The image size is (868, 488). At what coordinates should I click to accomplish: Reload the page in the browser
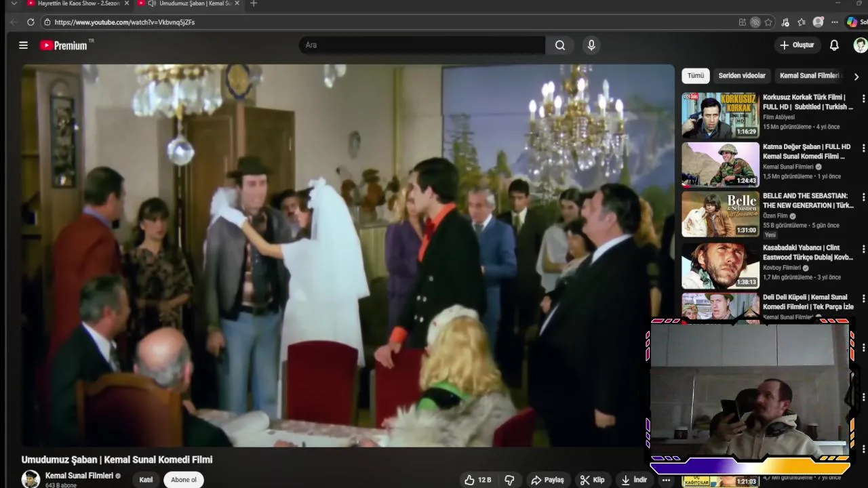click(31, 22)
